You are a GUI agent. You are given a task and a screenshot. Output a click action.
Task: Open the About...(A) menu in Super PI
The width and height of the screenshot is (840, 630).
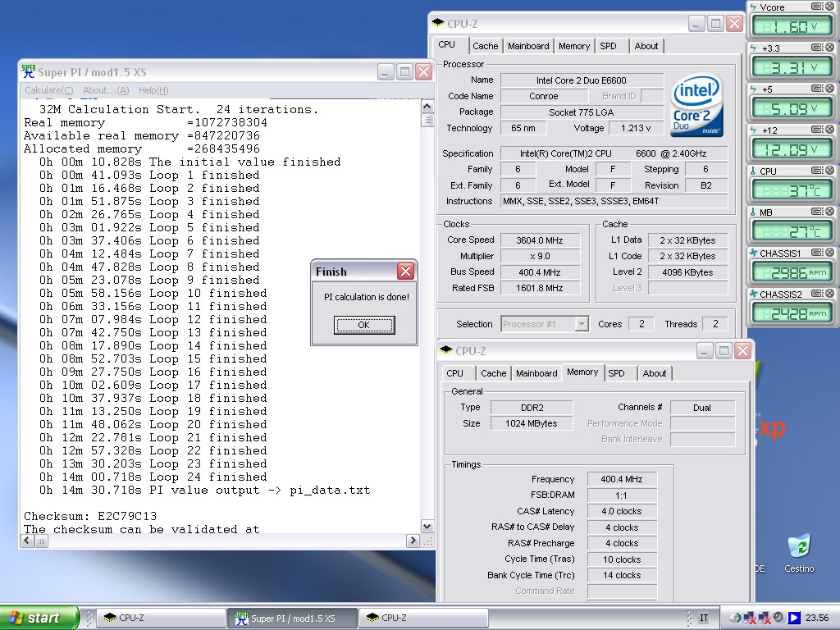tap(106, 90)
